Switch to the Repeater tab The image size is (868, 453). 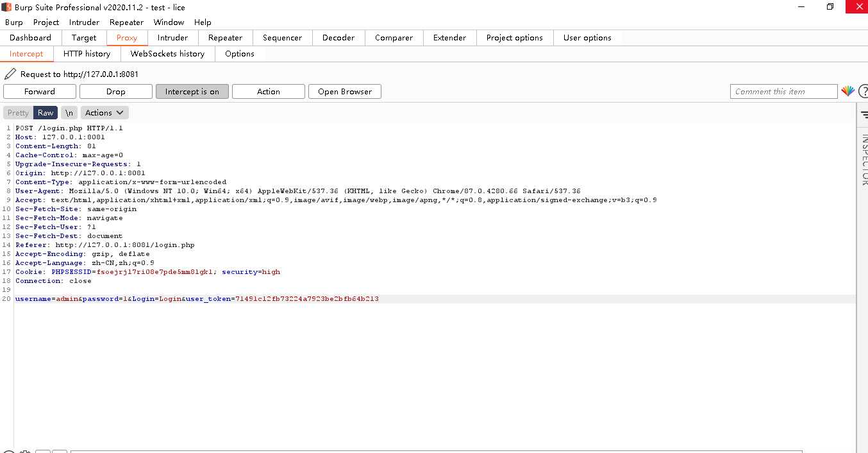pyautogui.click(x=226, y=38)
